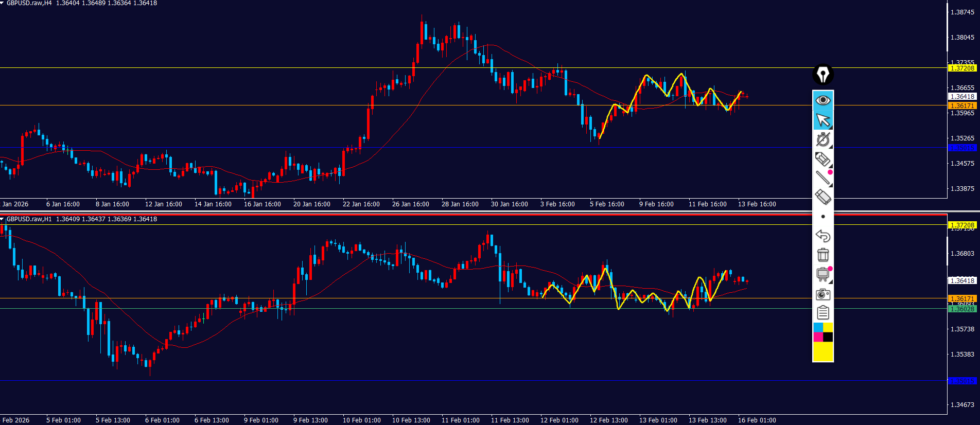Select the highlighter tool

[822, 159]
